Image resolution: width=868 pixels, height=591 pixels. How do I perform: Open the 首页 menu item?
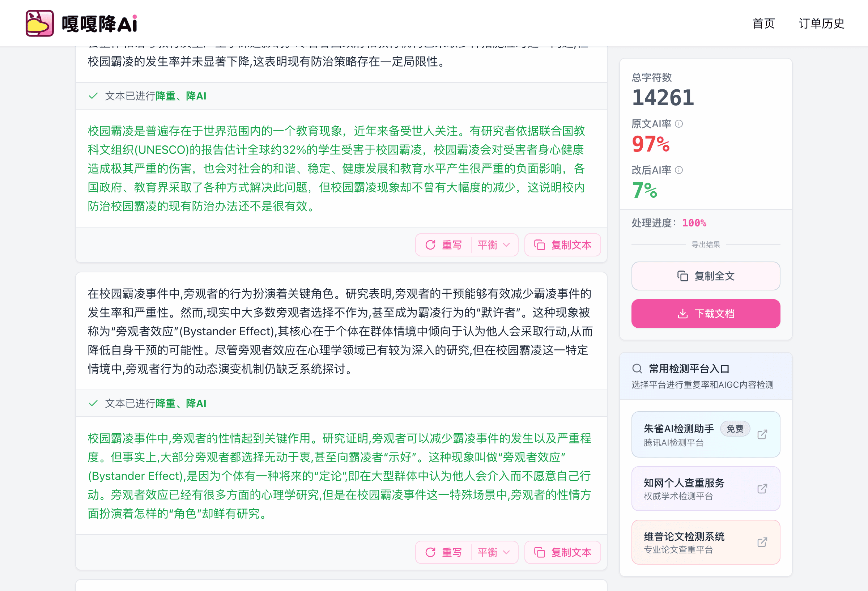pyautogui.click(x=763, y=23)
